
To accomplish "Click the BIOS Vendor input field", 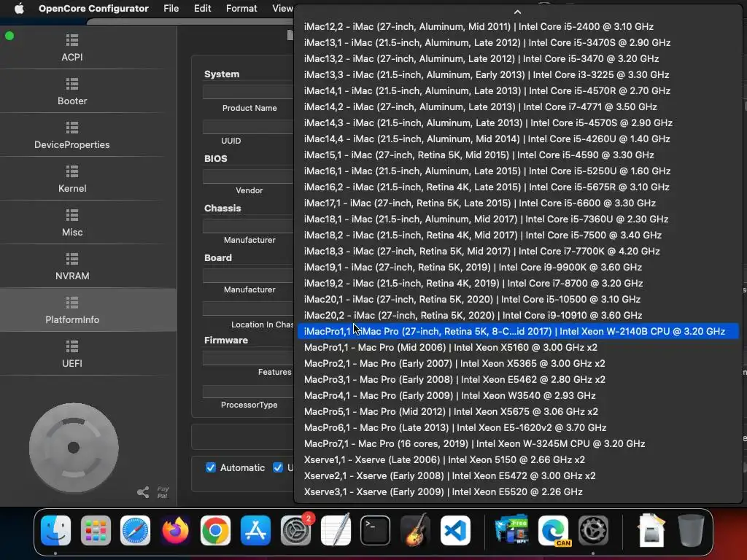I will point(248,176).
